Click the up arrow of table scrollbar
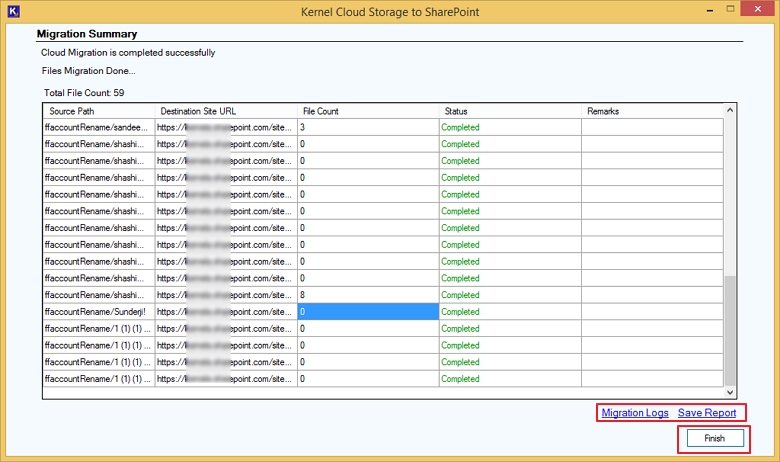Screen dimensions: 780x462 coord(730,110)
